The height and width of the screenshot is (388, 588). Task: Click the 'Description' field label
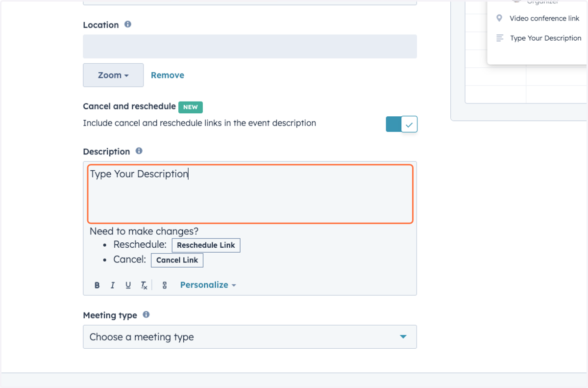tap(107, 152)
